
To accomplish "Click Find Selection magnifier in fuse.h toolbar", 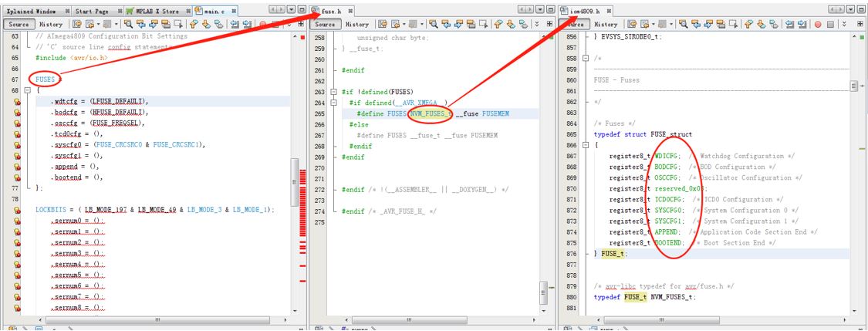I will (x=434, y=25).
